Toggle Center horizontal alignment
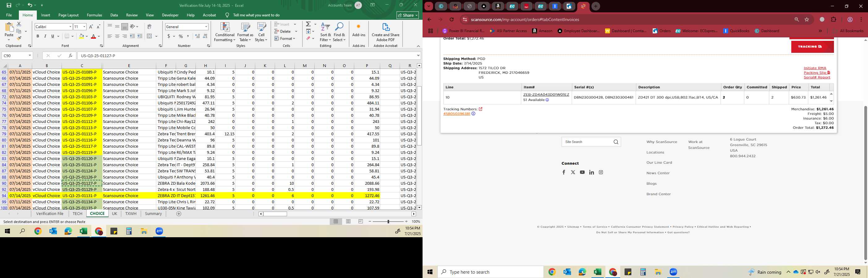 tap(117, 36)
